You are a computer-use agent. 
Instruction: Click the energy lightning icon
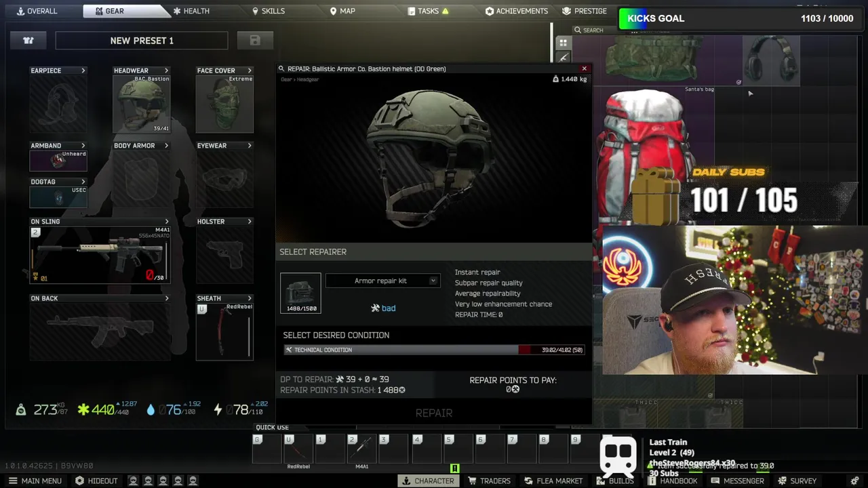click(x=218, y=409)
